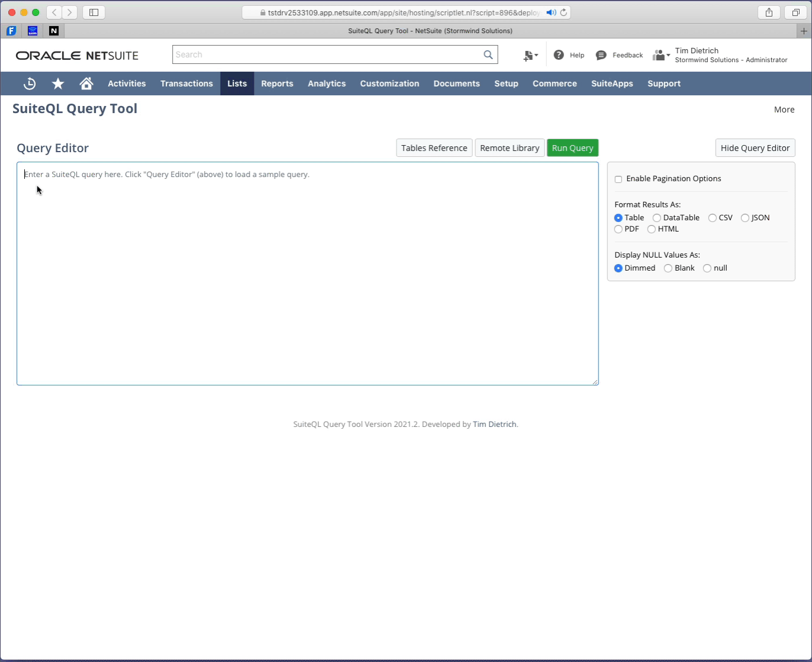Click inside the SuiteQL query text area
Image resolution: width=812 pixels, height=662 pixels.
point(308,274)
